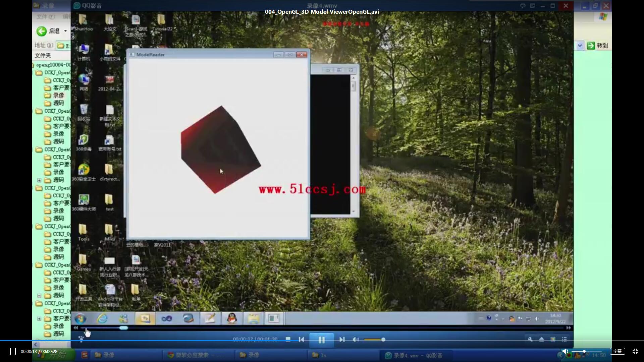This screenshot has width=644, height=362.
Task: Click the QQ影音 rewind double-arrow icon
Action: point(76,328)
